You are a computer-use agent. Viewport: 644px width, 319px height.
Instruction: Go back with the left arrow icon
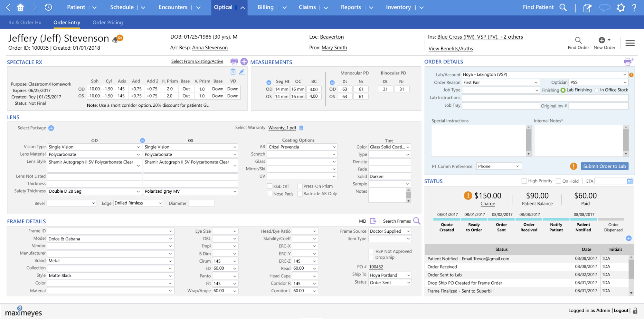click(8, 7)
